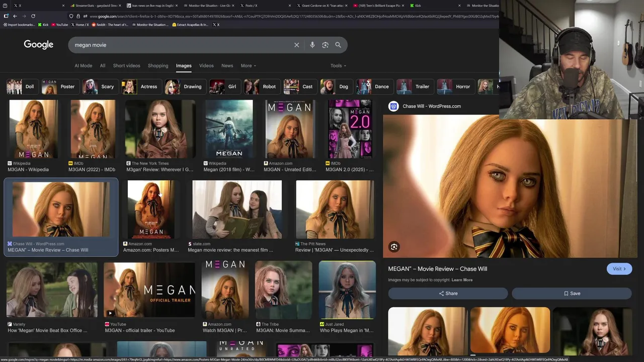Open the Learn More copyright link
This screenshot has height=362, width=644.
point(462,280)
